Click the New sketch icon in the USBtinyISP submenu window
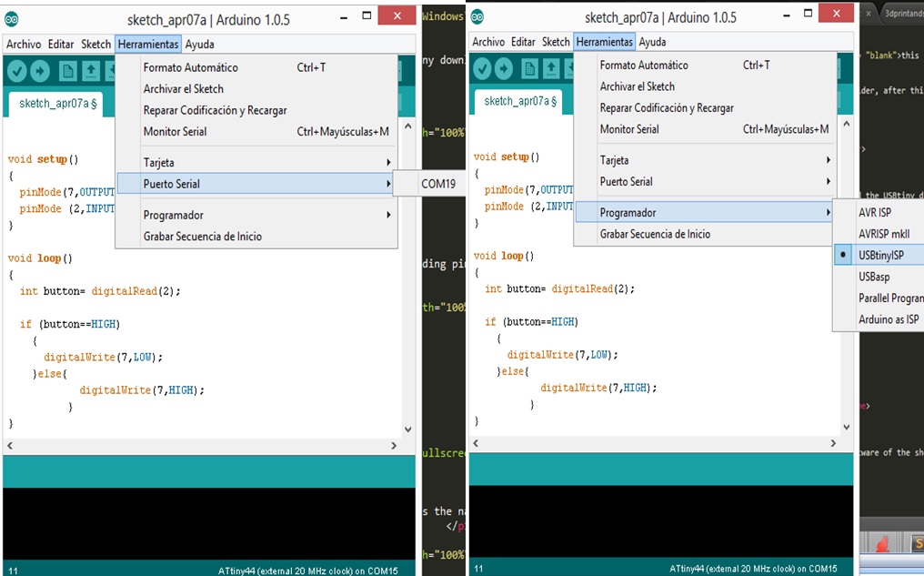 coord(529,69)
